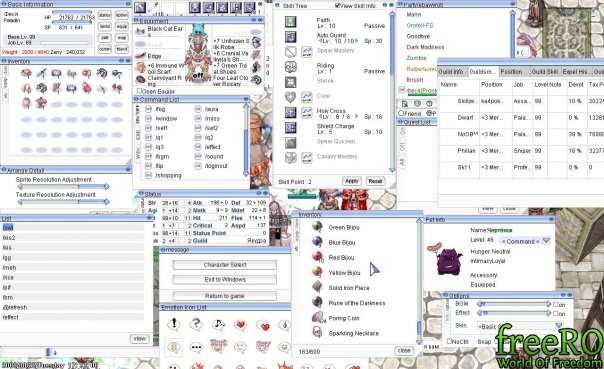Choose the exclamation mark emotion icon
This screenshot has width=604, height=369.
tap(174, 324)
